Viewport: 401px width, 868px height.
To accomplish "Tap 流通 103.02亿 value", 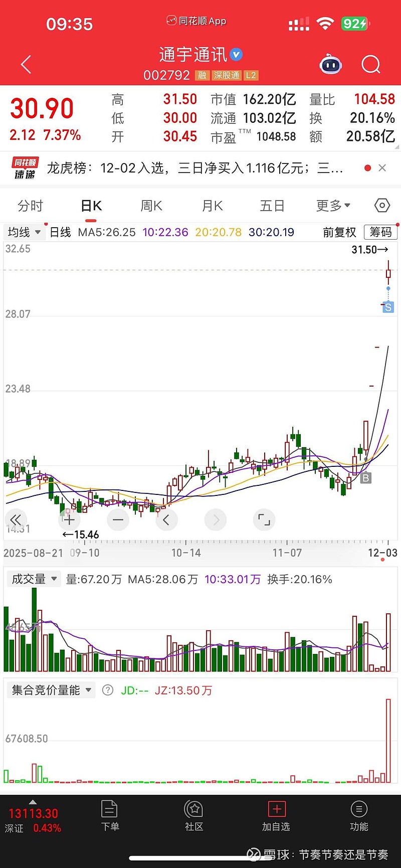I will point(269,118).
